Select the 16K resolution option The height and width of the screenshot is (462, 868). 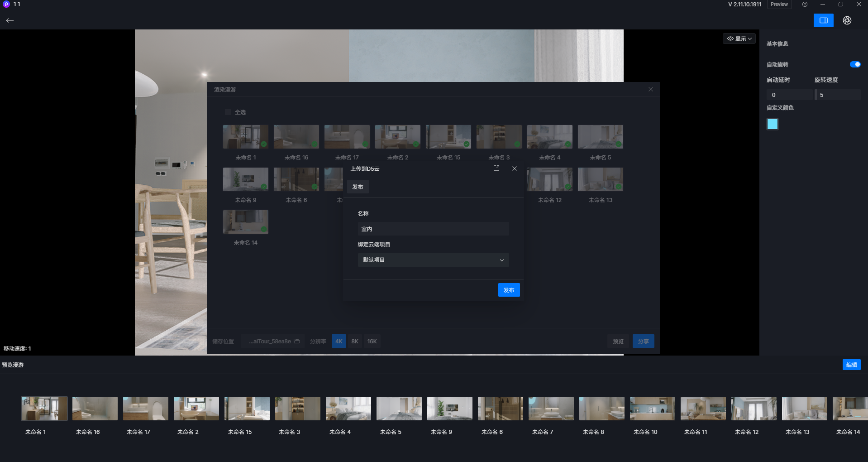pos(372,341)
